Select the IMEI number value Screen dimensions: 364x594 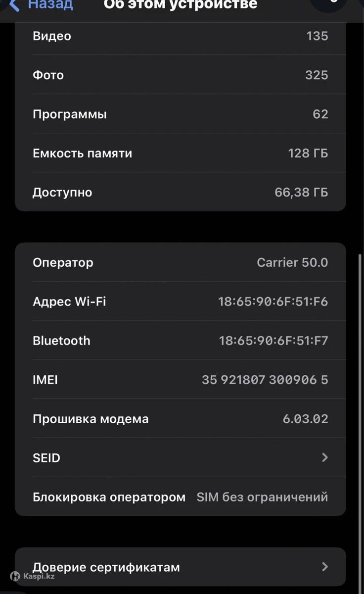pyautogui.click(x=265, y=380)
